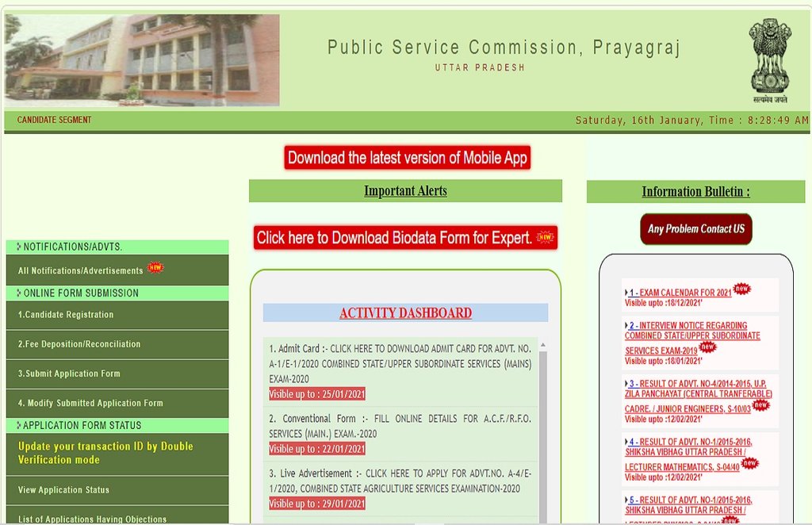Open Candidate Registration from sidebar

coord(66,315)
